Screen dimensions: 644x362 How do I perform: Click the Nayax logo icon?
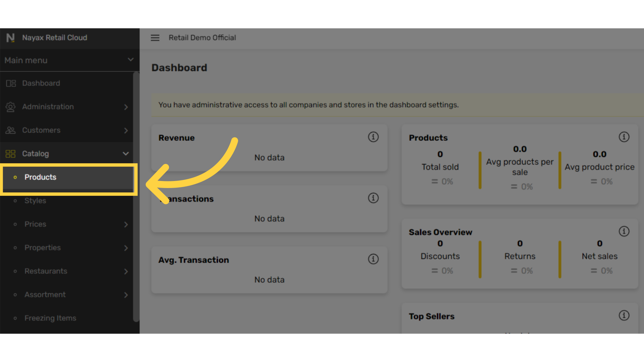[10, 38]
